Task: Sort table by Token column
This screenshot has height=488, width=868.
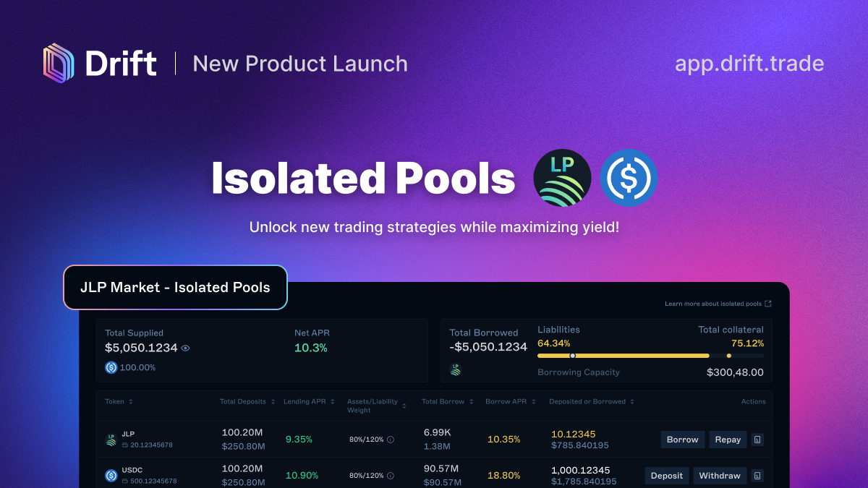Action: coord(131,402)
